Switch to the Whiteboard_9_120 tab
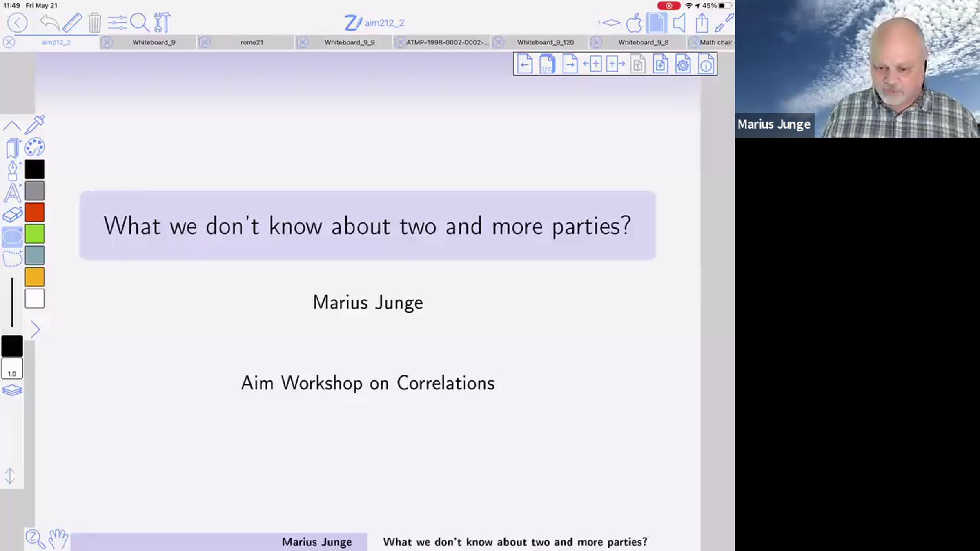Screen dimensions: 980x551 [545, 42]
